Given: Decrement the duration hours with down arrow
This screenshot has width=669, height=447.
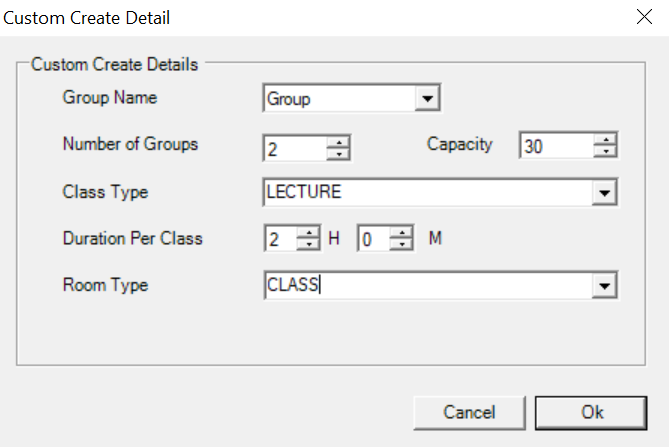Looking at the screenshot, I should [x=309, y=246].
